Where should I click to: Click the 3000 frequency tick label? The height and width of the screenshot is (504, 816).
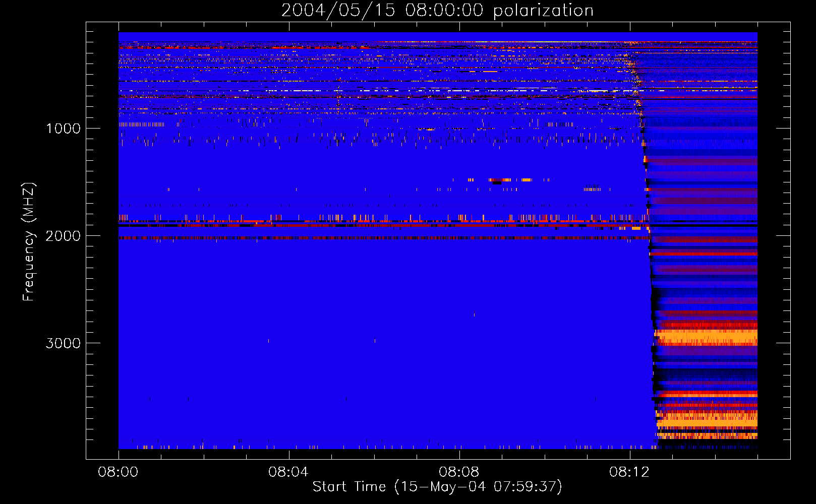(63, 343)
